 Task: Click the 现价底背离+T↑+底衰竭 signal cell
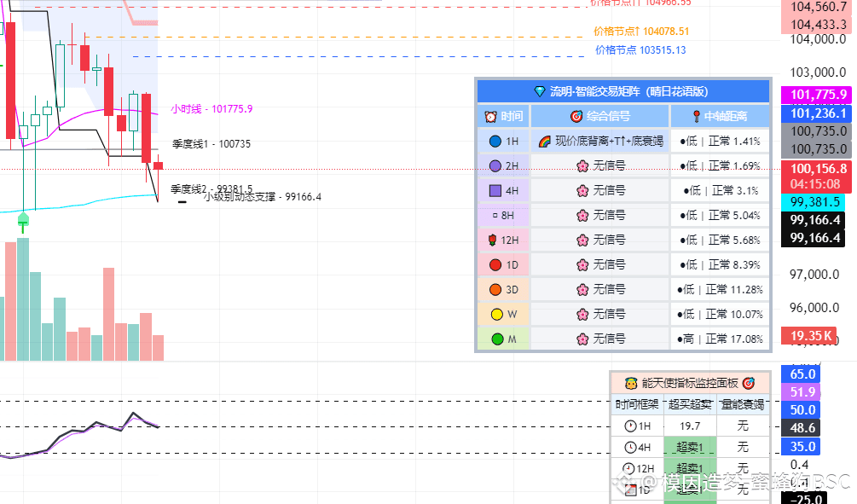(600, 142)
